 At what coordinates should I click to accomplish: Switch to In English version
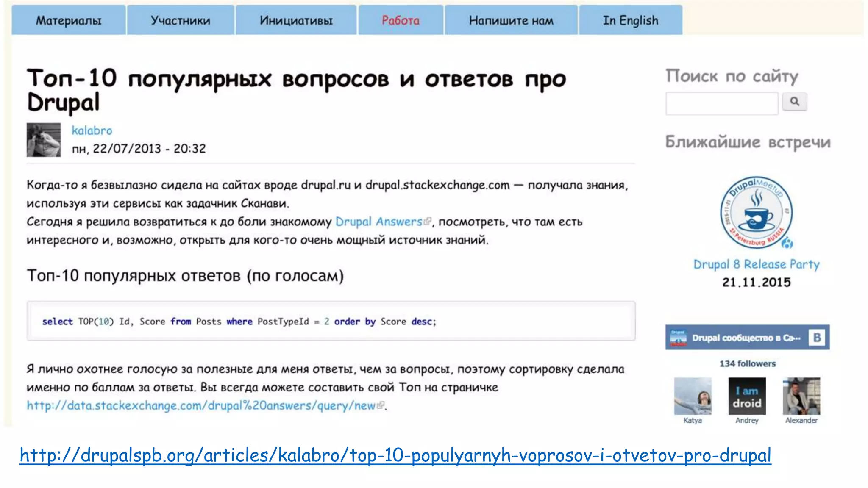pos(631,20)
